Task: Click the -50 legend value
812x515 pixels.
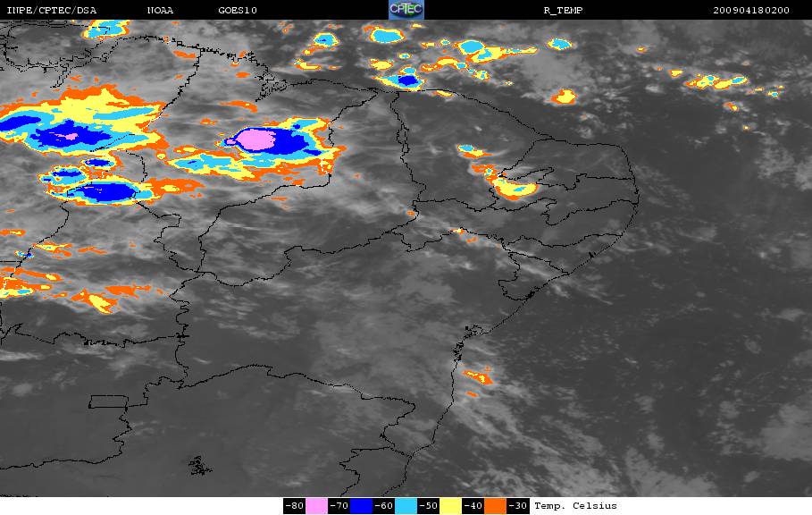Action: point(428,506)
